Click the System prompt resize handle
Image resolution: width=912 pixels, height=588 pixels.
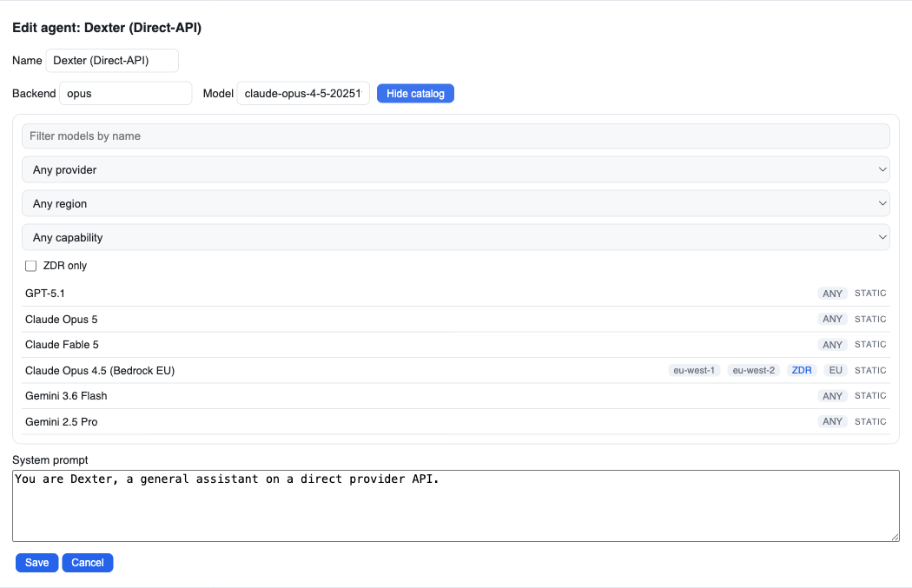pos(895,537)
